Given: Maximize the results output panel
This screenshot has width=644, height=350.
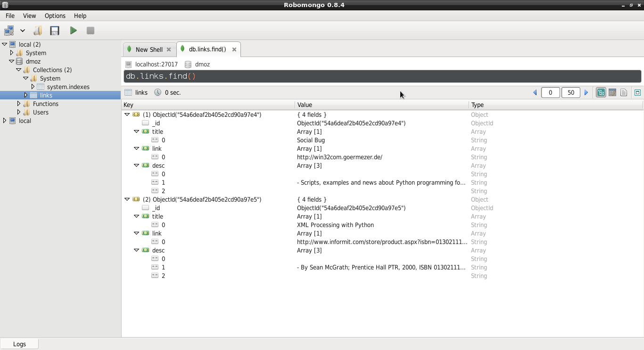Looking at the screenshot, I should [x=637, y=93].
